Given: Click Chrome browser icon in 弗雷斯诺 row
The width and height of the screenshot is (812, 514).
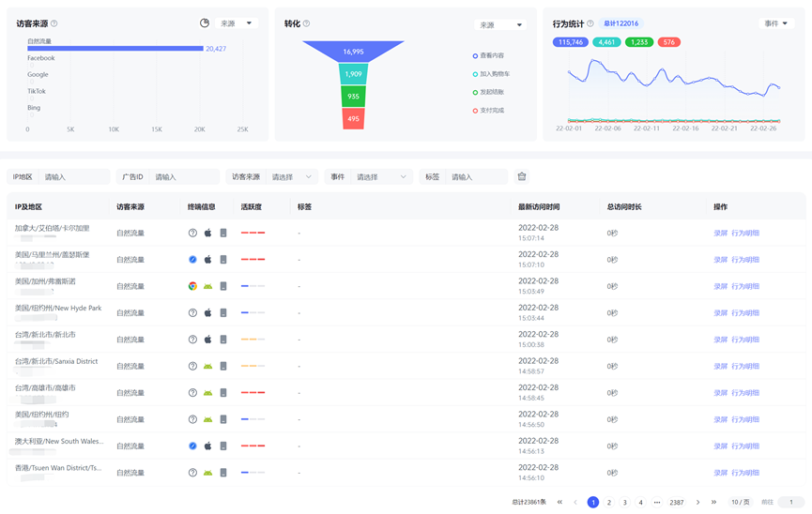Looking at the screenshot, I should [x=192, y=286].
